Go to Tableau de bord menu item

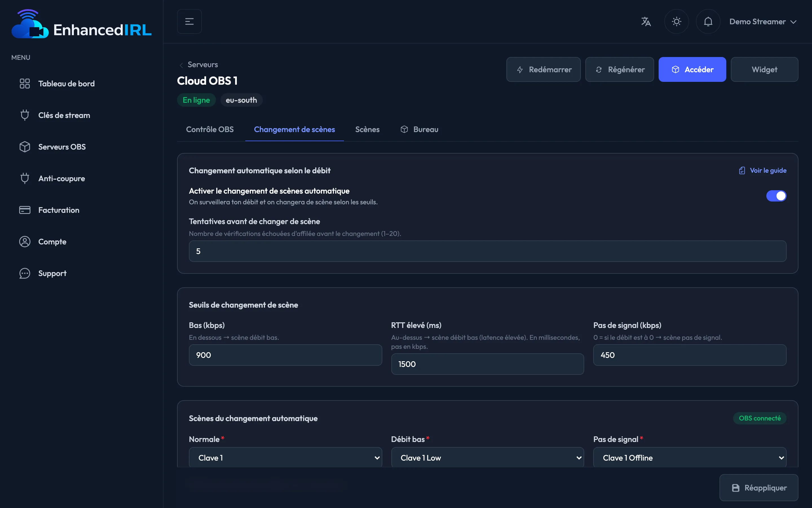81,84
